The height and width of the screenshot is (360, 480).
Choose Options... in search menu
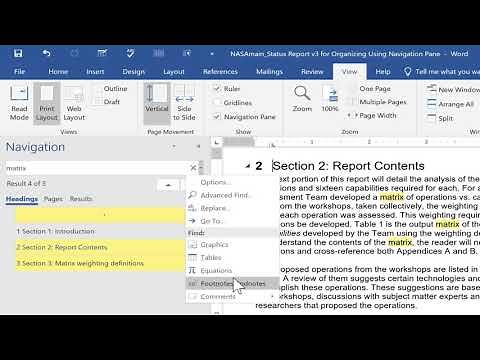[x=232, y=183]
